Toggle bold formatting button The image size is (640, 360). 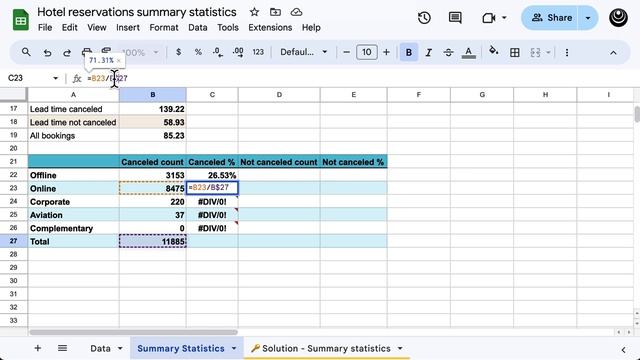pos(409,53)
